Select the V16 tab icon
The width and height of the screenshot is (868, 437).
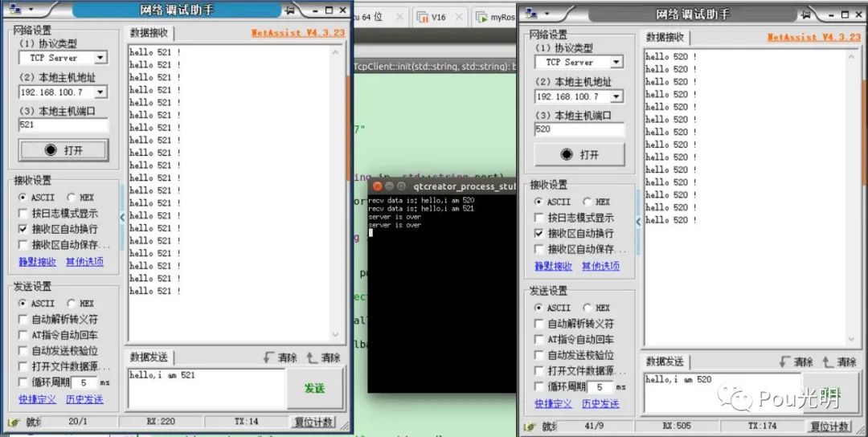[x=423, y=17]
